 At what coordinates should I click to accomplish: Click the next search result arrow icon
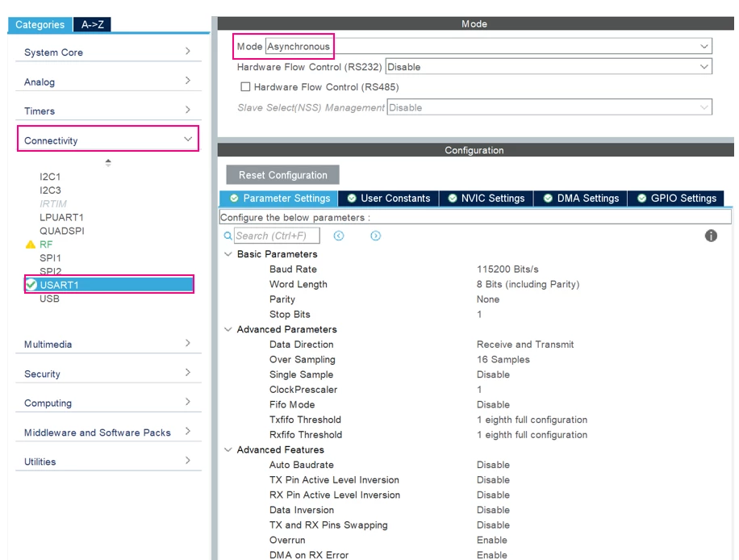tap(375, 236)
